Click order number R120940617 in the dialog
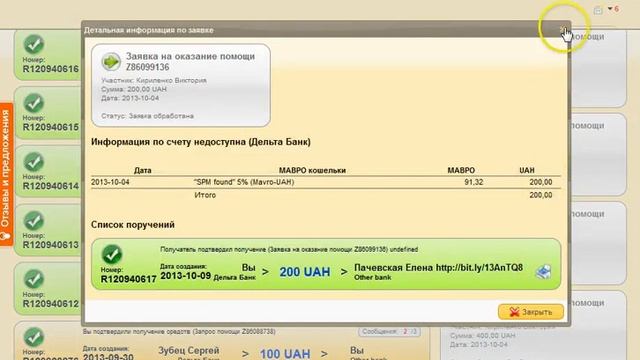This screenshot has height=360, width=640. point(129,279)
